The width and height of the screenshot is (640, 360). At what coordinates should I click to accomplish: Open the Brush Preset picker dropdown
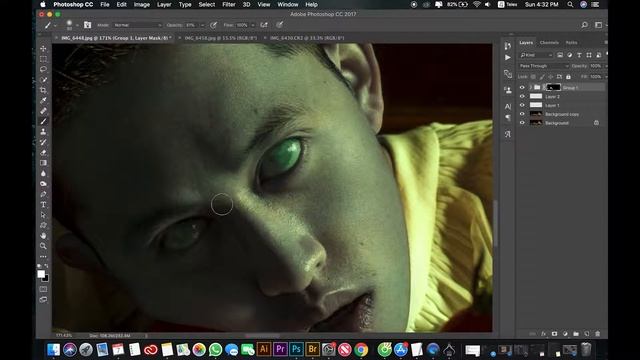tap(77, 25)
